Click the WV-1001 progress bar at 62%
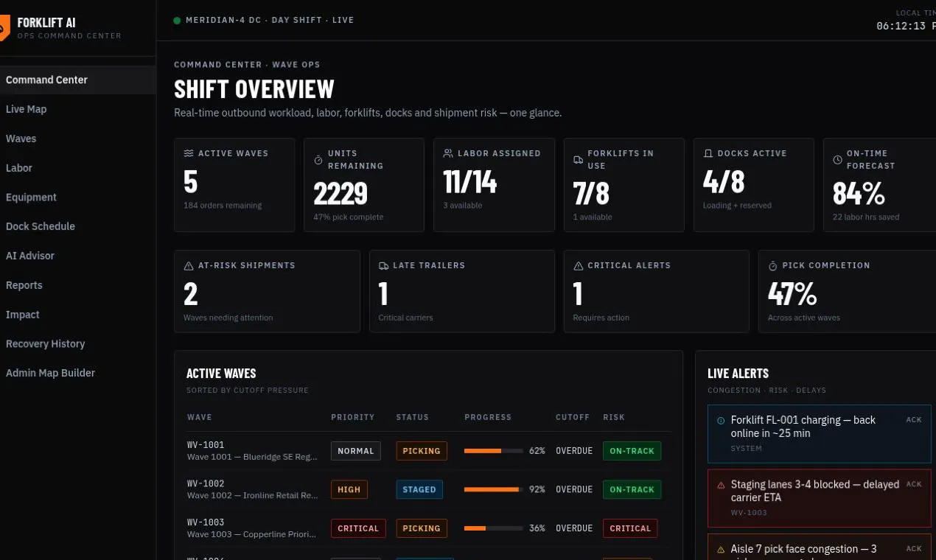936x560 pixels. coord(494,451)
